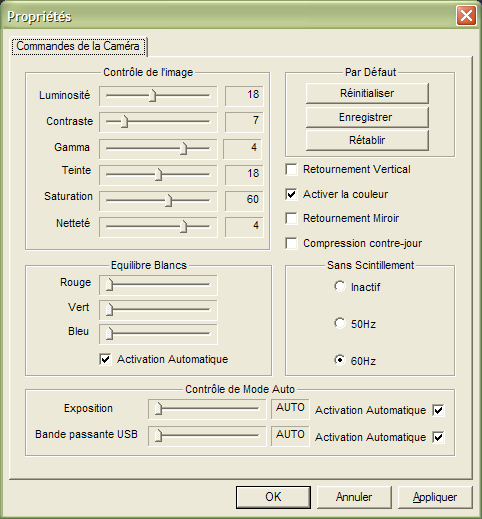The width and height of the screenshot is (482, 519).
Task: Click the Exposition AUTO value field
Action: click(x=290, y=409)
